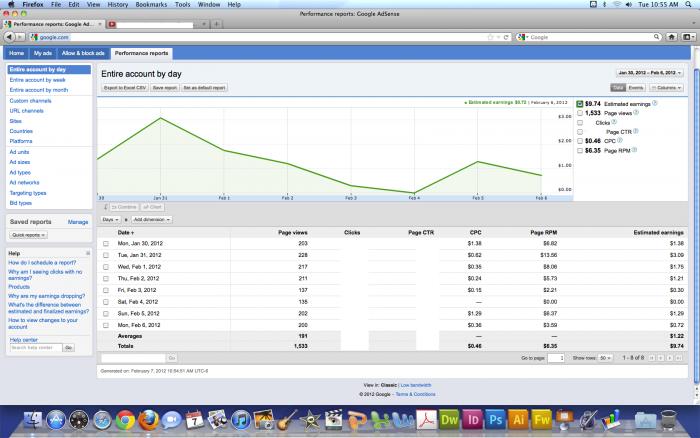Open the Custom channels report link
The image size is (700, 438).
pyautogui.click(x=30, y=101)
